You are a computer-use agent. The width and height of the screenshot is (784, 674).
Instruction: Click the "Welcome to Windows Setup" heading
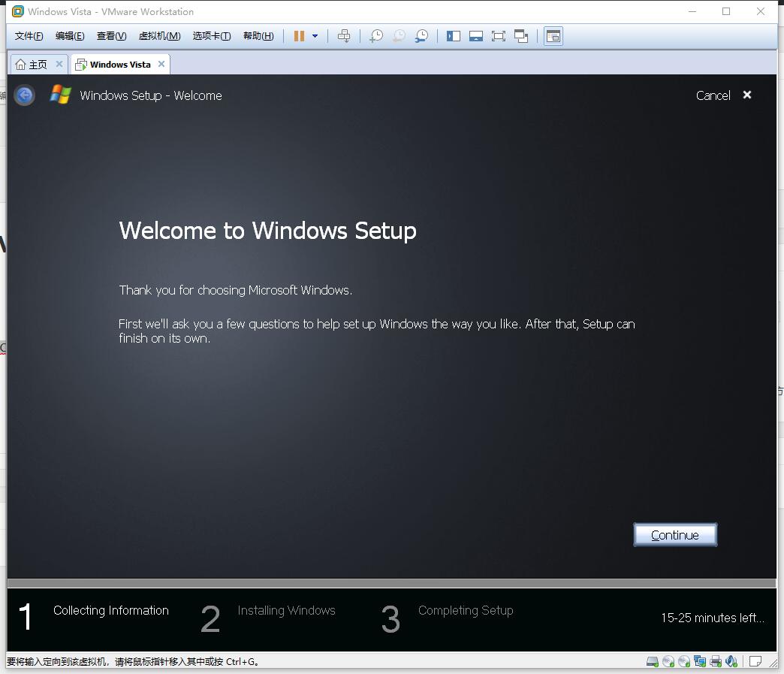click(267, 231)
